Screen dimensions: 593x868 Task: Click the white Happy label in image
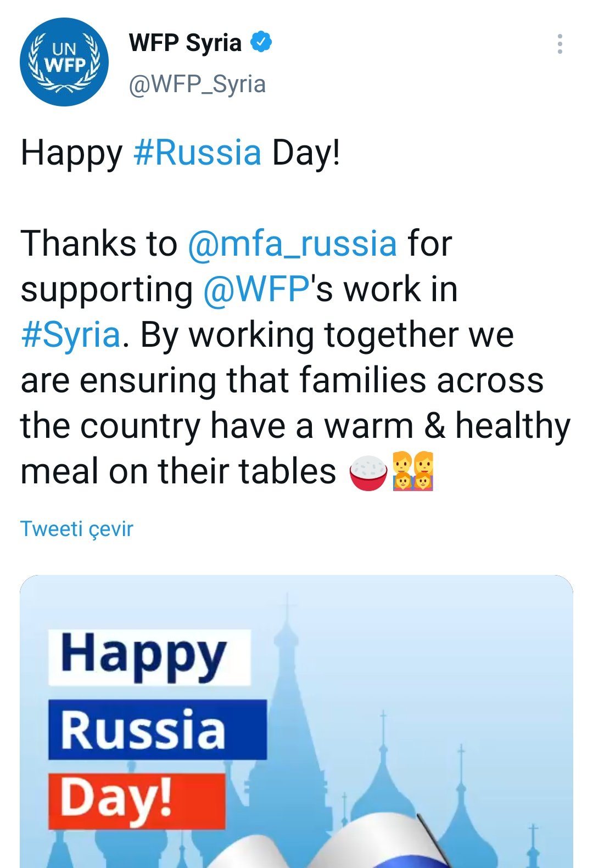click(149, 657)
